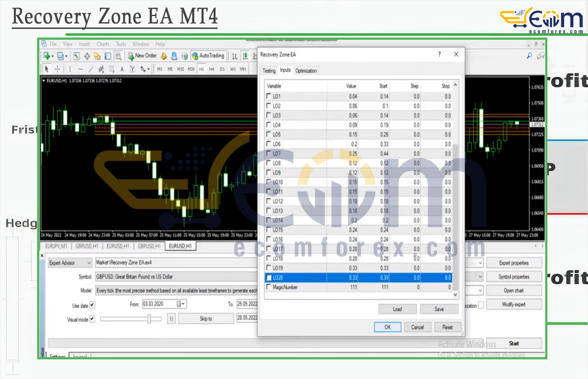Click the New Order toolbar icon
This screenshot has width=588, height=379.
coord(142,56)
